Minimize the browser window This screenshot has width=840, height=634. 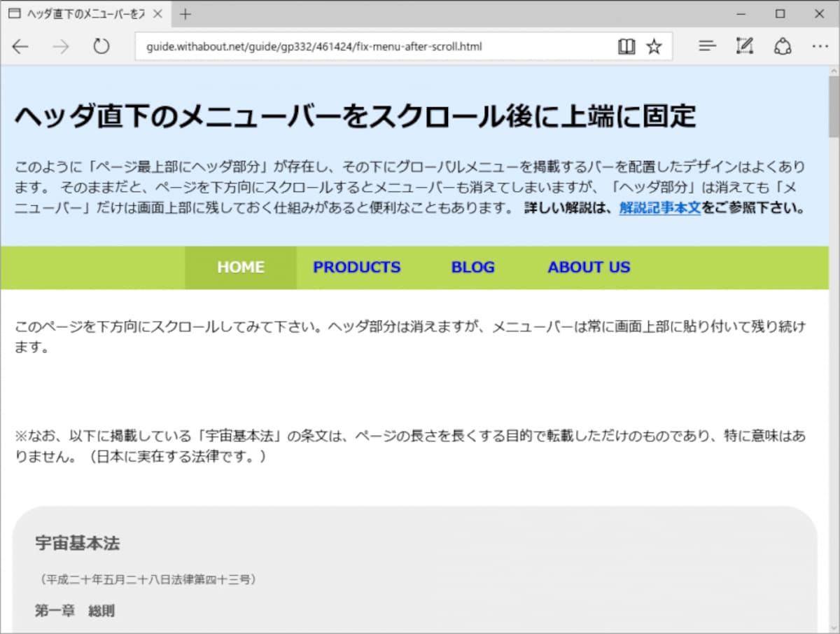tap(741, 13)
